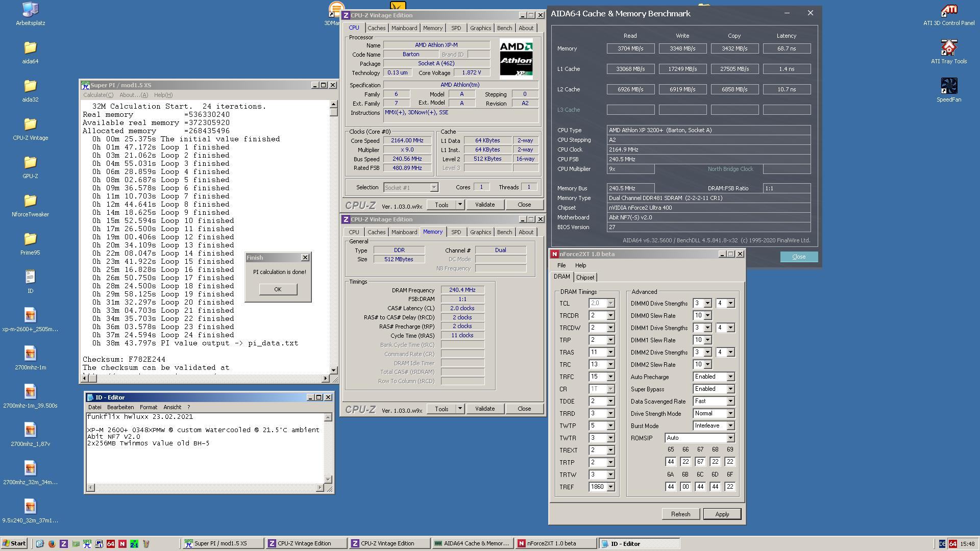Launch Firefox from quick launch bar
The image size is (980, 551).
point(52,544)
